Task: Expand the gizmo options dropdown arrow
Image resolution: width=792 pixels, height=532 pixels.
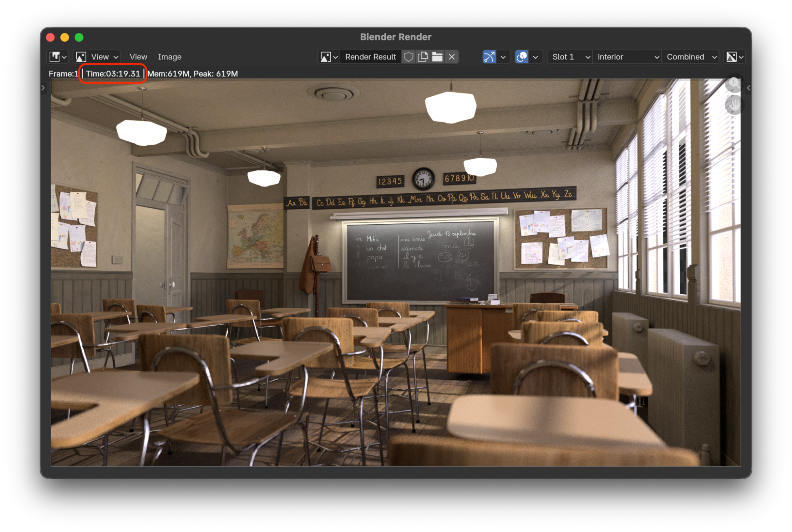Action: [x=503, y=57]
